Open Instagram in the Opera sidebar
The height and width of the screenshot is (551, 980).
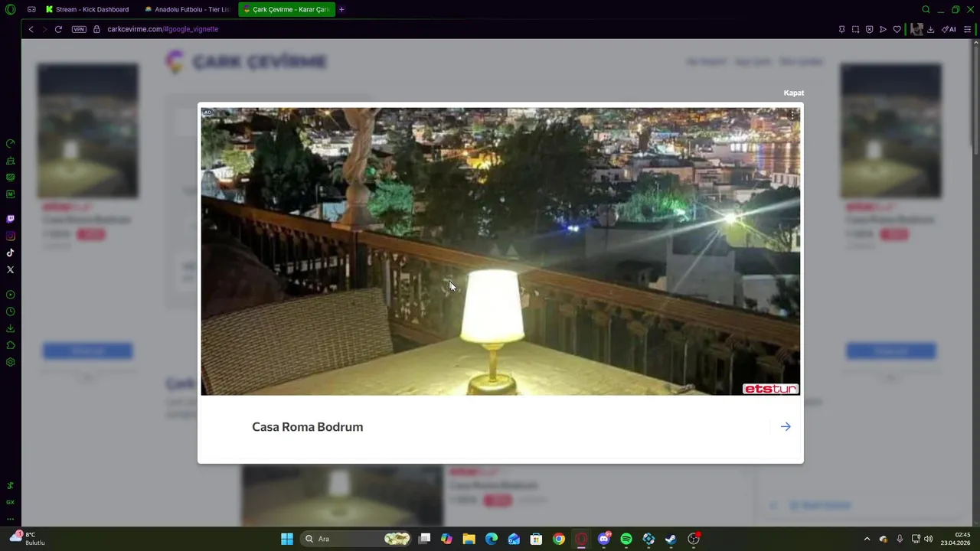(x=10, y=236)
